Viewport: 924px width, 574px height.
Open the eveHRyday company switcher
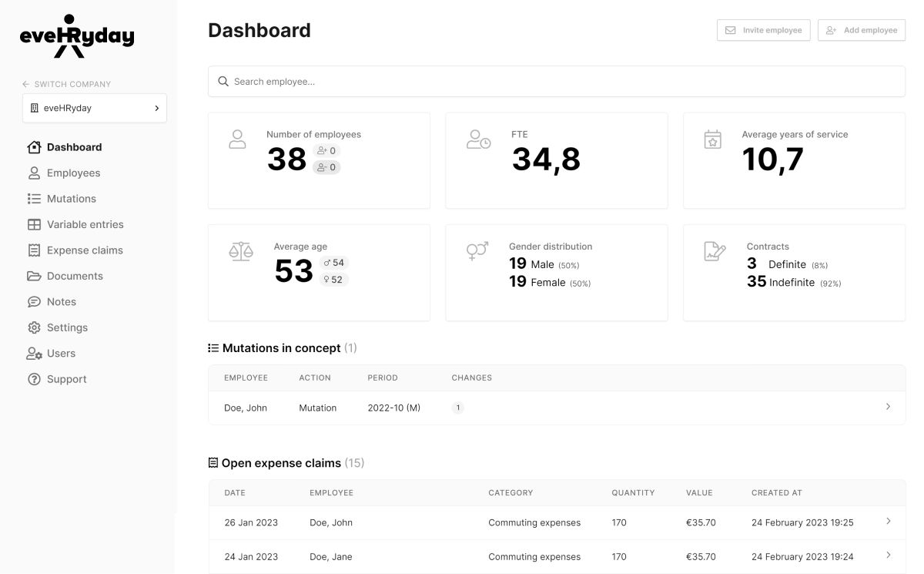[94, 109]
